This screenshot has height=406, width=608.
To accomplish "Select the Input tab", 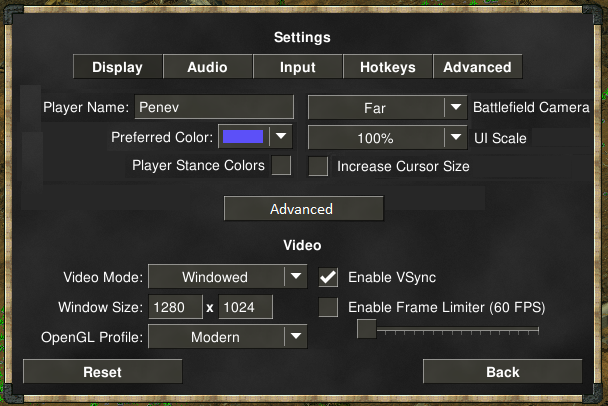I will coord(297,67).
